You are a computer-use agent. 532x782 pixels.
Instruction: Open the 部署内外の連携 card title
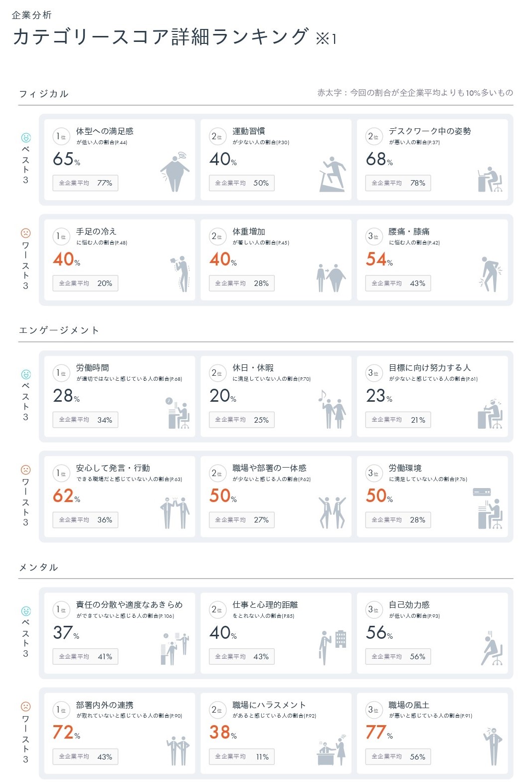coord(105,705)
